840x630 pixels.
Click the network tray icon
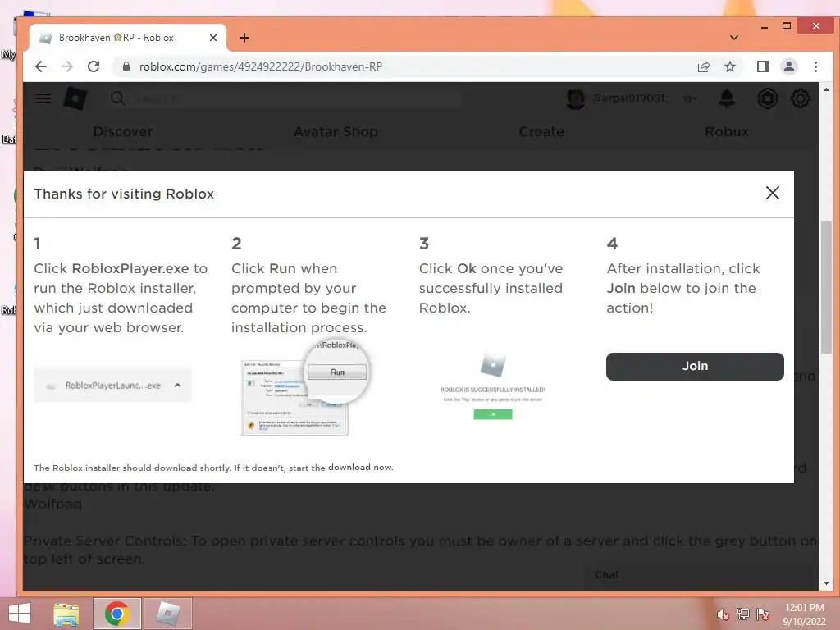(x=743, y=614)
